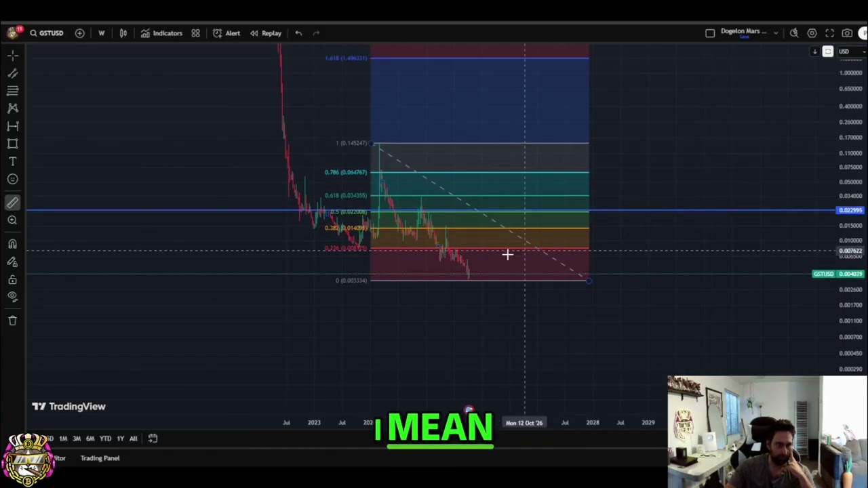Select the 1Y date range

(x=121, y=439)
